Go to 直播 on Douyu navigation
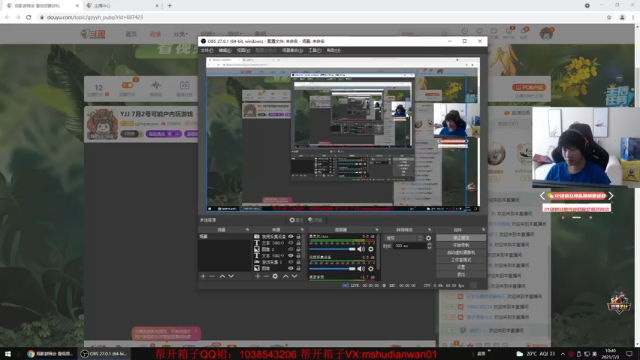The height and width of the screenshot is (360, 640). [155, 34]
